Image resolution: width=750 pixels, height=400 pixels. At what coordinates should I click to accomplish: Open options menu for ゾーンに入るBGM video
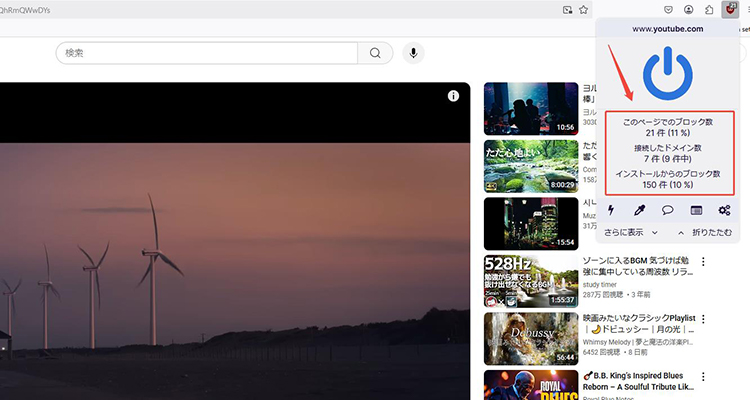tap(703, 262)
